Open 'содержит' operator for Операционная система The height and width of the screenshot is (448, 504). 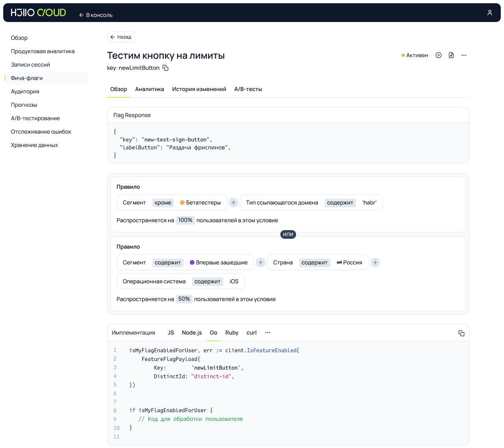coord(208,281)
